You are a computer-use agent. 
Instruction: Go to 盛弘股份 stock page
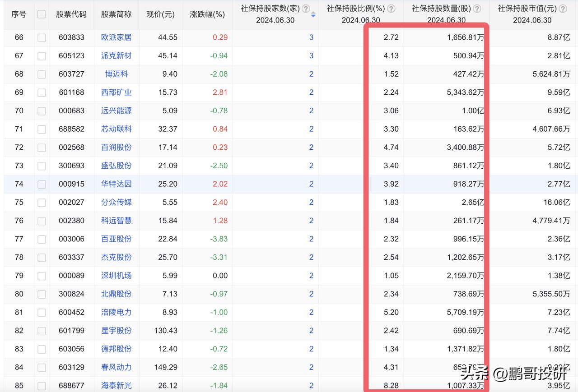tap(117, 166)
